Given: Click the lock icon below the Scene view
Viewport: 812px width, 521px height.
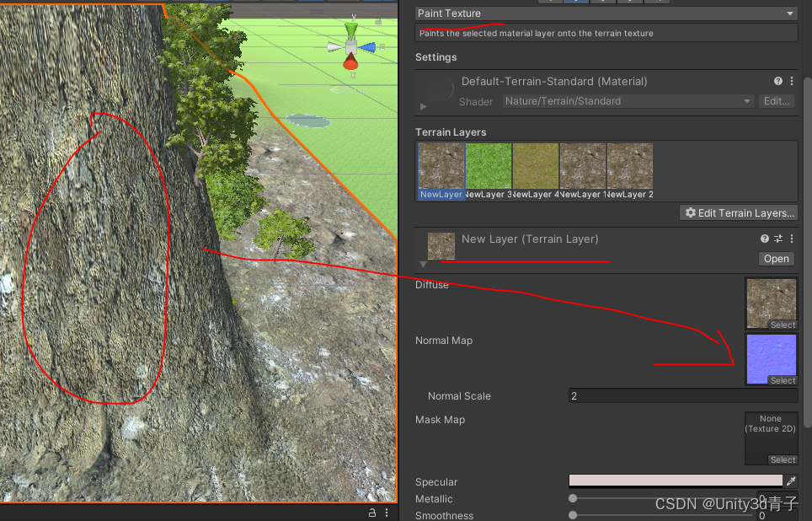Looking at the screenshot, I should point(371,512).
